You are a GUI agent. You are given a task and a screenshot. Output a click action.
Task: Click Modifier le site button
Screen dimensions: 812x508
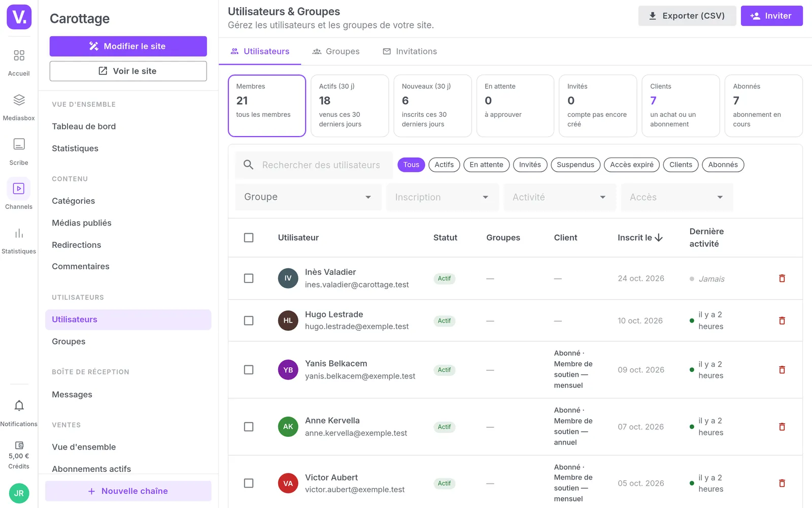pos(128,46)
